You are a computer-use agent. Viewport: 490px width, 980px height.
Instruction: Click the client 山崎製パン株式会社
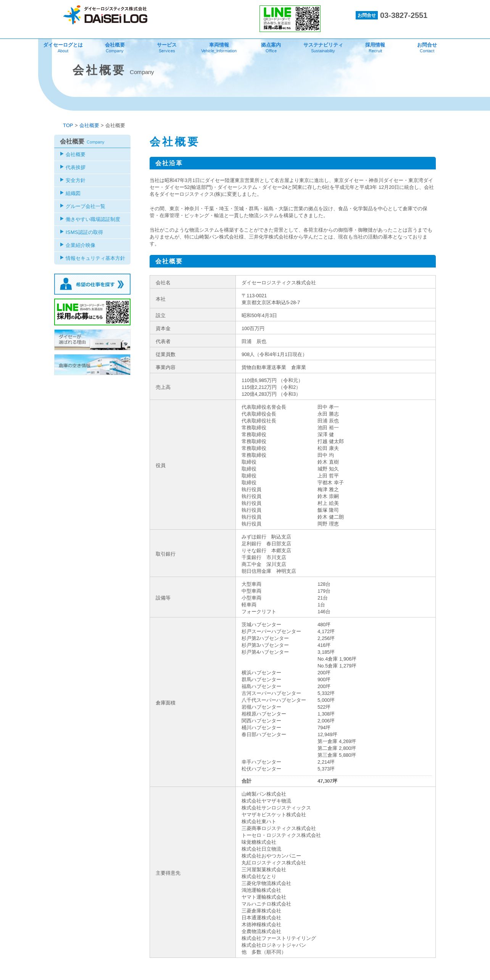(x=264, y=794)
